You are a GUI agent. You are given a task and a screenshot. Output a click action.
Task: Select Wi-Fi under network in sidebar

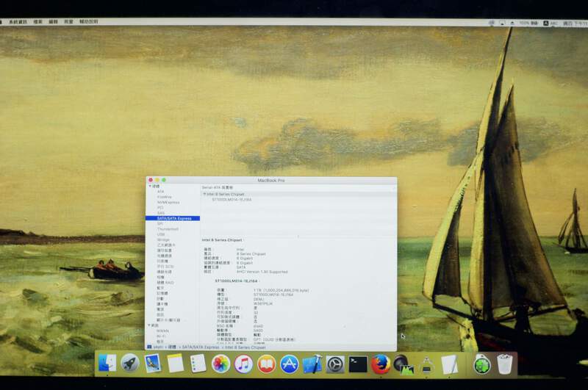(x=161, y=336)
